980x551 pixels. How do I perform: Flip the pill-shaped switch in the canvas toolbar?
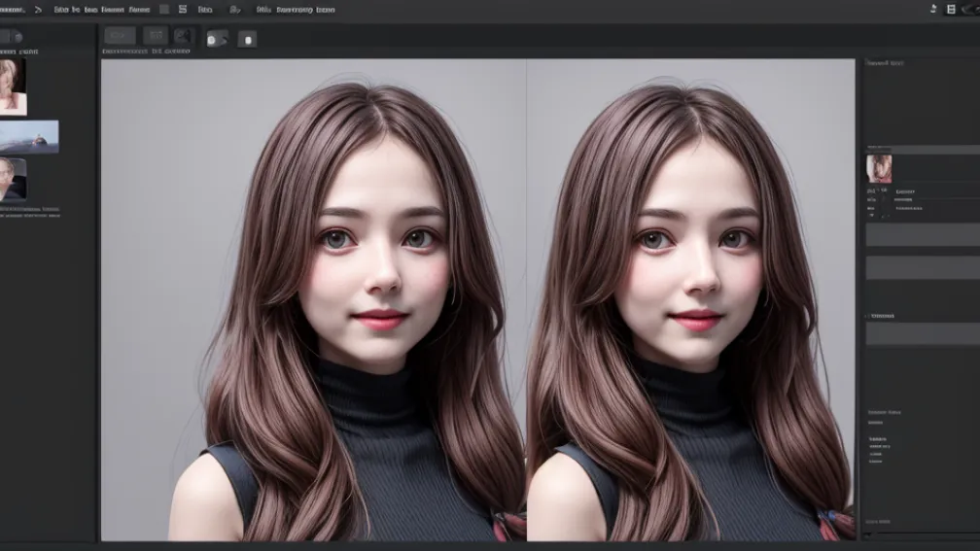click(x=217, y=39)
